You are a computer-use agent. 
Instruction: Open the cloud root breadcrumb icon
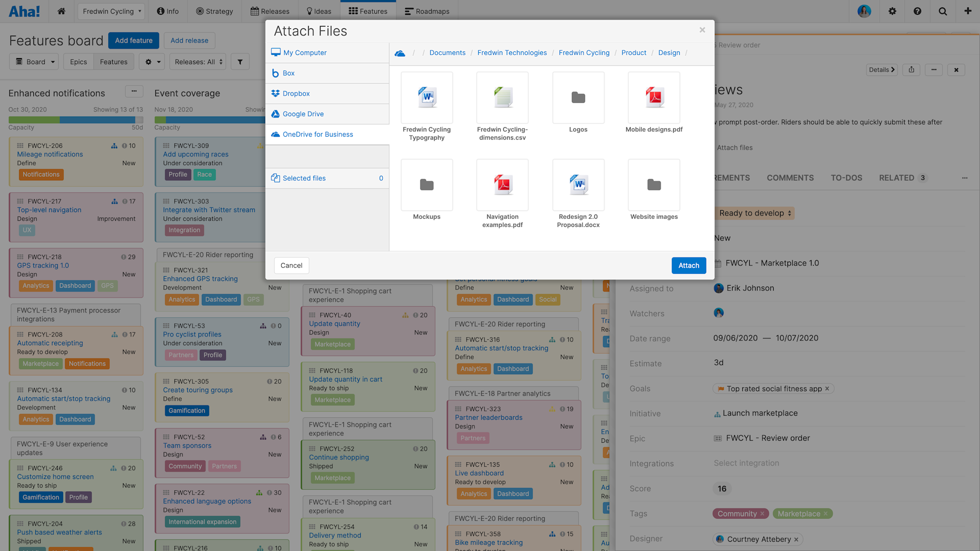pos(401,52)
